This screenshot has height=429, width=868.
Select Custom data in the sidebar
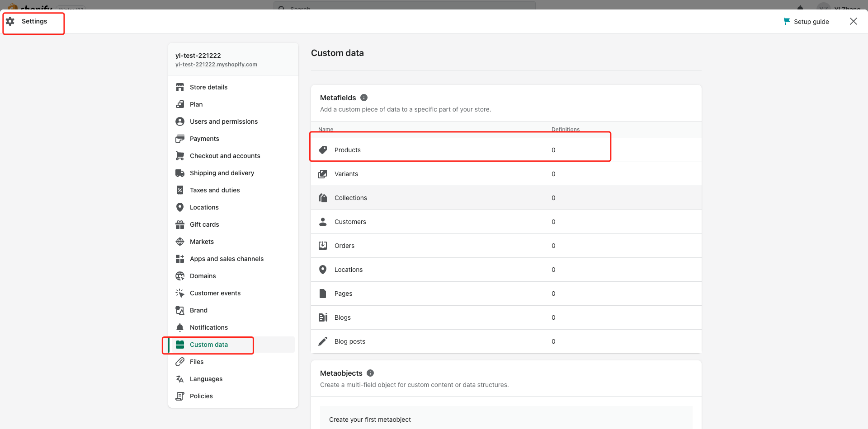pyautogui.click(x=209, y=344)
